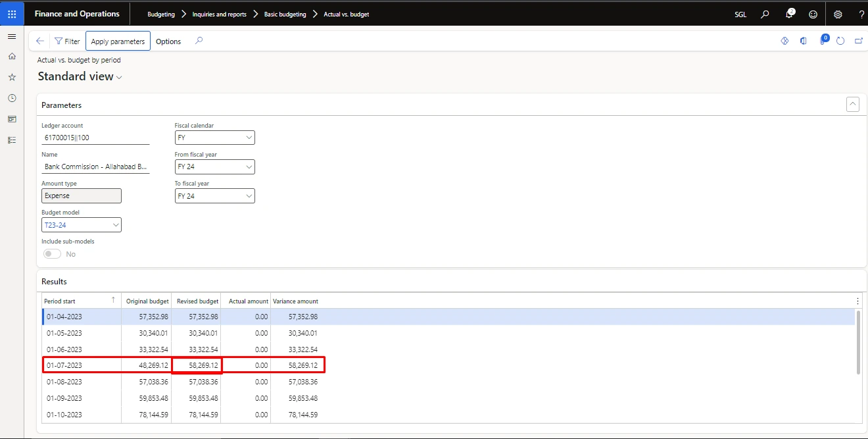868x439 pixels.
Task: Open the Options menu tab
Action: pos(168,41)
